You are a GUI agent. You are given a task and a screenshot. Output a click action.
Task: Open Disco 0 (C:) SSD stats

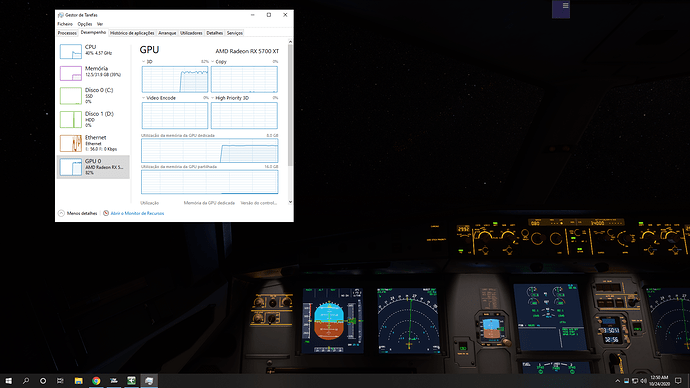tap(93, 95)
